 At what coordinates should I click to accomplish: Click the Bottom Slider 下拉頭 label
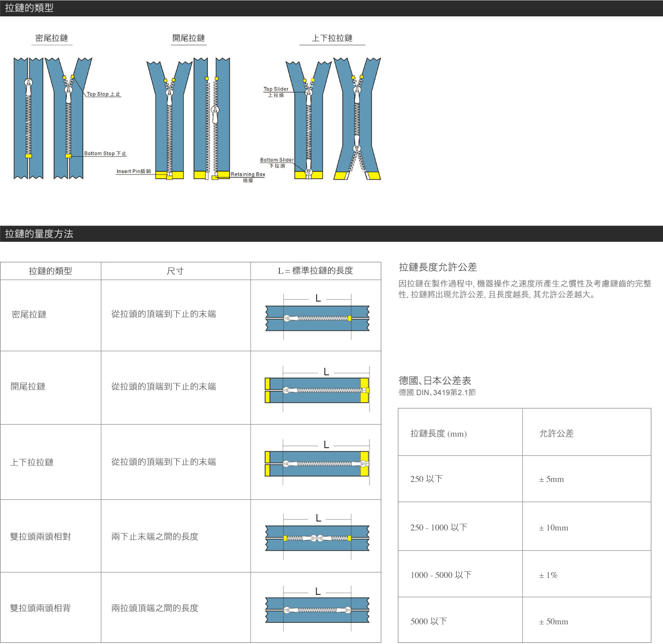click(x=277, y=163)
